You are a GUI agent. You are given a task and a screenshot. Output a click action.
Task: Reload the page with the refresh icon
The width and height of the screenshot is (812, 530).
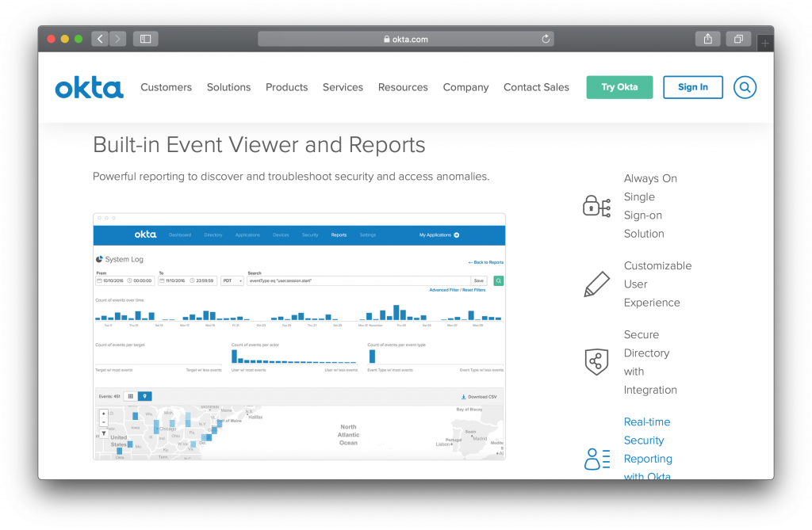pyautogui.click(x=546, y=39)
